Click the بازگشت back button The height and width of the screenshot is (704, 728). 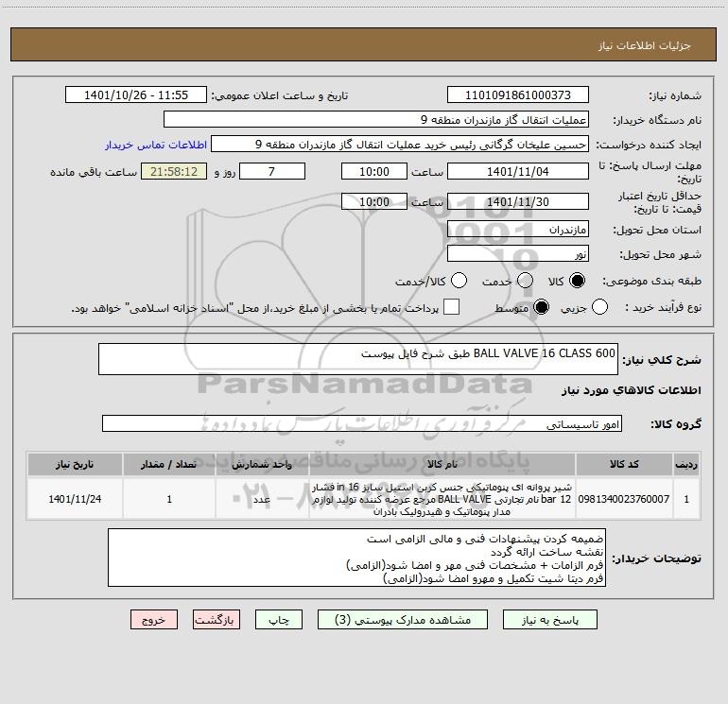click(217, 620)
